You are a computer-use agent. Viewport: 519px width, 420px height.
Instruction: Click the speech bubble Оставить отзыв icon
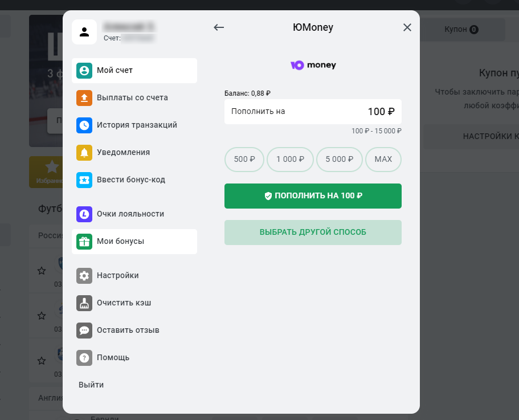click(x=84, y=331)
